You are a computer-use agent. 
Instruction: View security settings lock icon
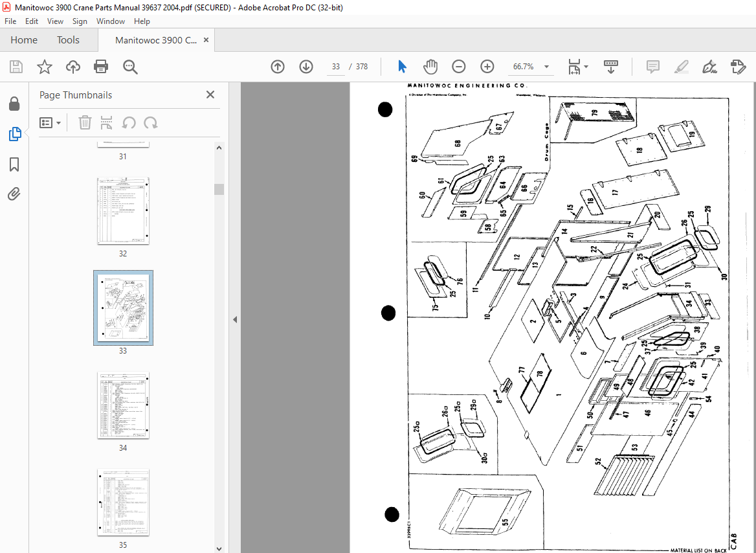(14, 103)
